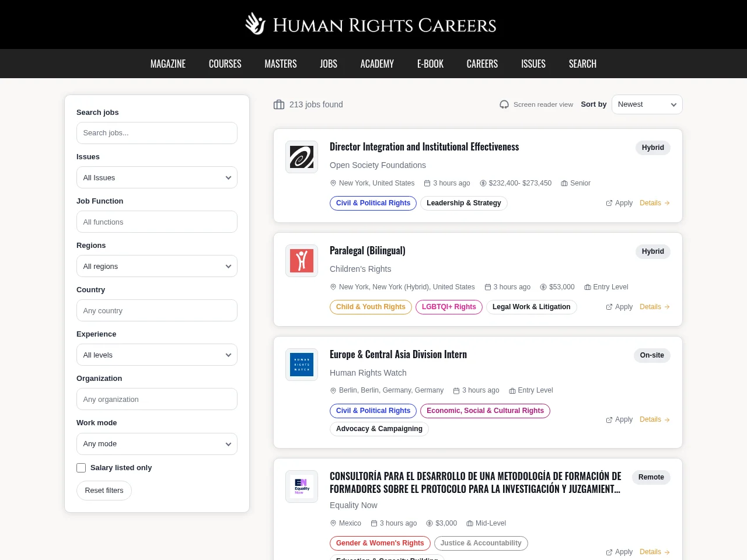Open the Human Rights Watch blue logo

tap(302, 365)
